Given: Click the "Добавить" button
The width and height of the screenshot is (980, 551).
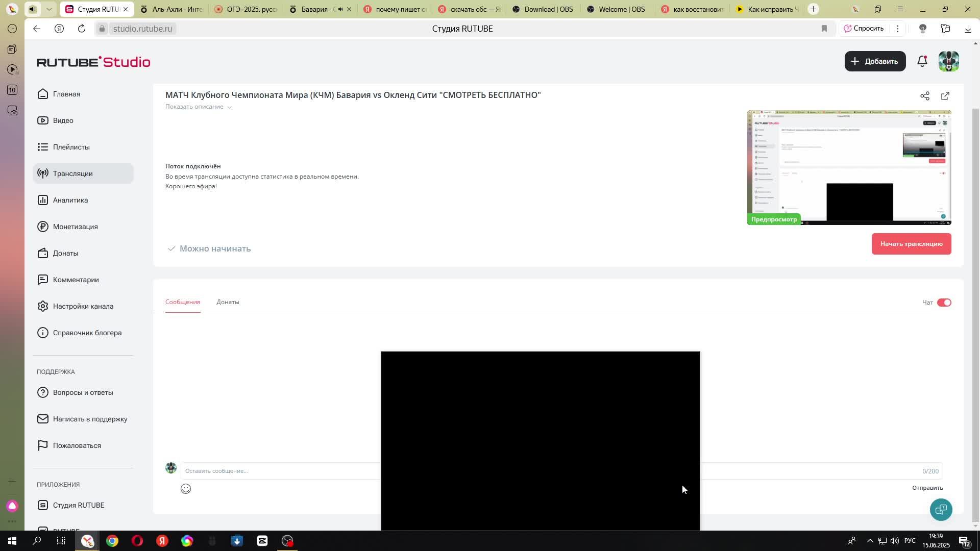Looking at the screenshot, I should click(x=875, y=61).
